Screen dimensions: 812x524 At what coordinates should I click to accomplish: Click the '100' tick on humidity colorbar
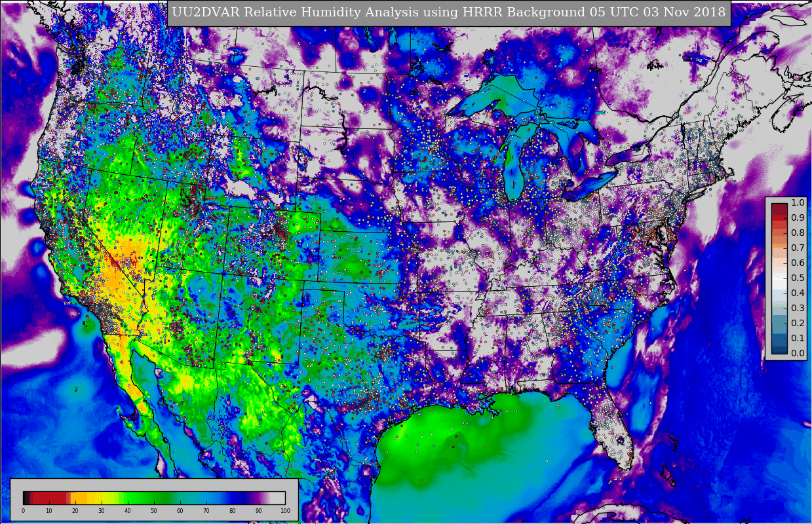[x=285, y=511]
